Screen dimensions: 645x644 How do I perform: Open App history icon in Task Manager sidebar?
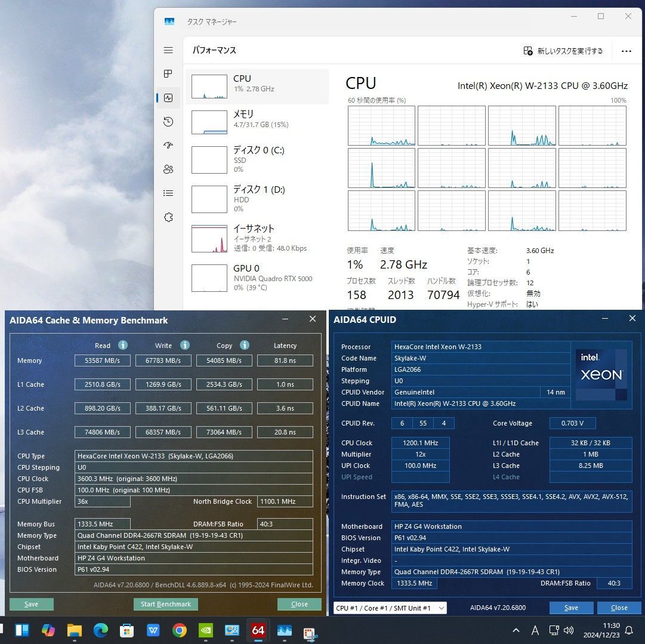168,122
